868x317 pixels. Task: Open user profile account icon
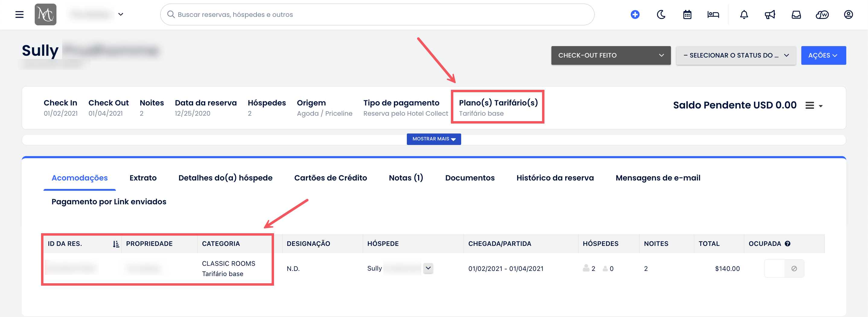click(848, 14)
